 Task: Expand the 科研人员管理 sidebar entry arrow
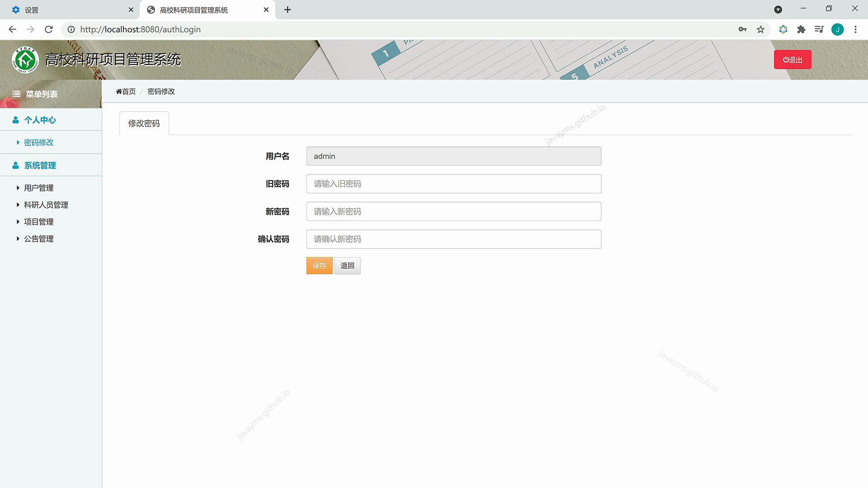[17, 204]
